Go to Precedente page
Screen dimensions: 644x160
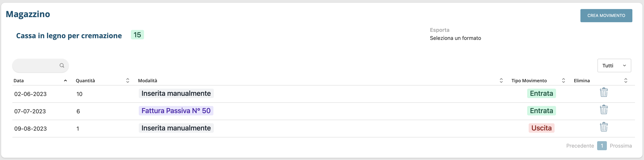coord(580,146)
